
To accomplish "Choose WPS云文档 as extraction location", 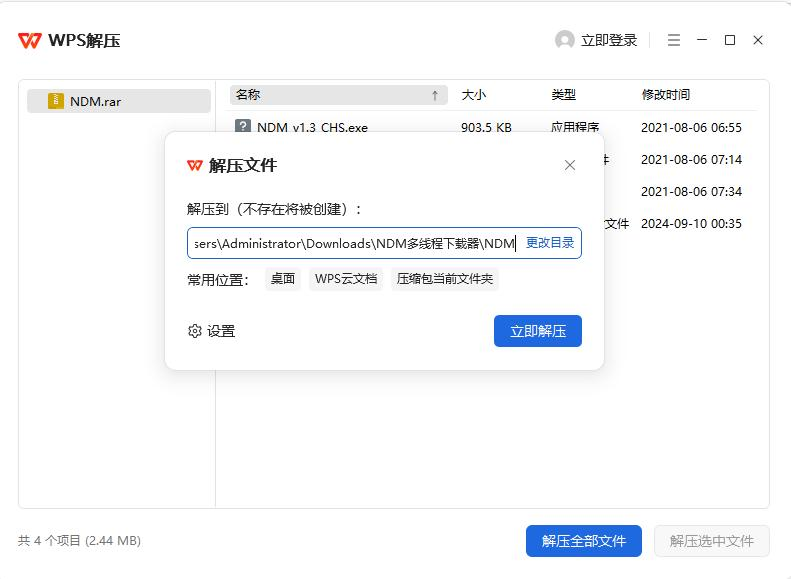I will 346,279.
